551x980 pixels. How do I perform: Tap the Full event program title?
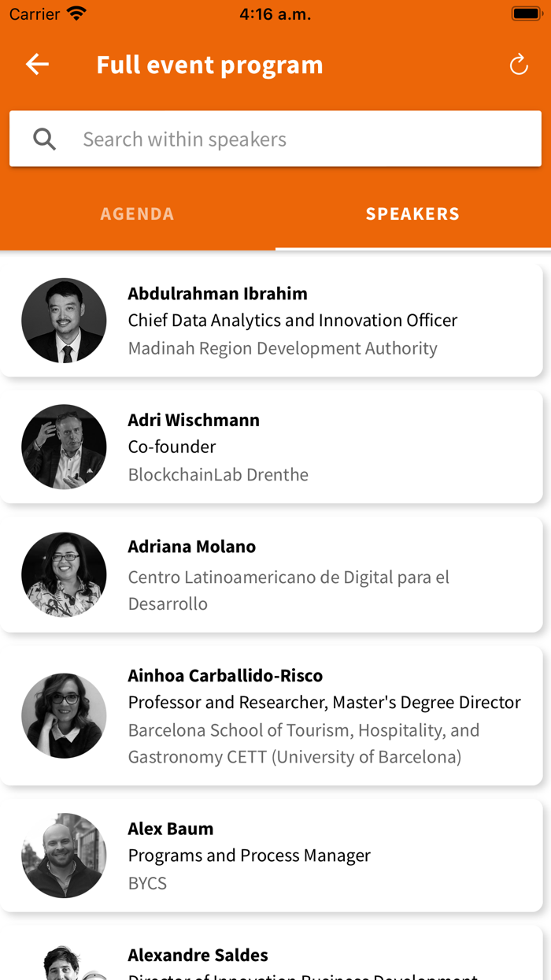coord(209,65)
